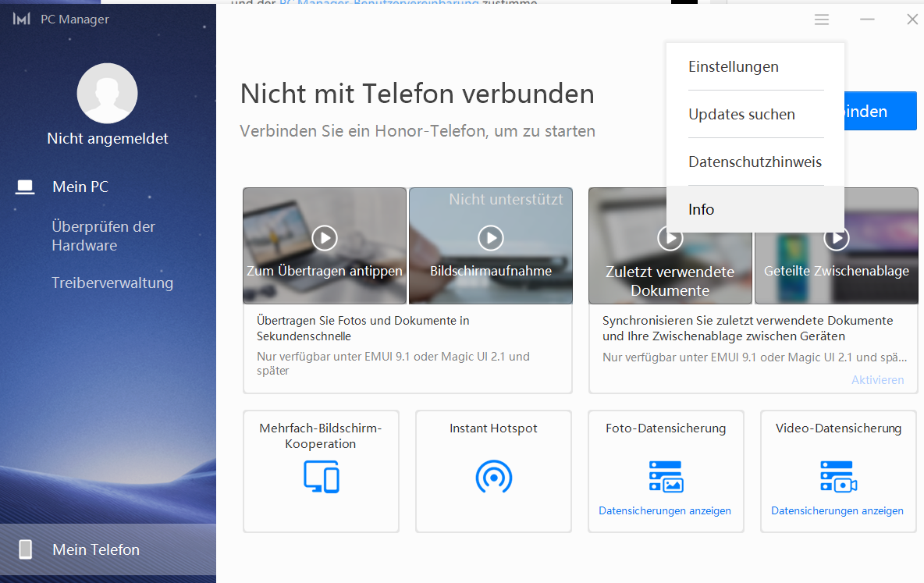Click the Aktivieren link
Screen dimensions: 924x583
[x=877, y=380]
